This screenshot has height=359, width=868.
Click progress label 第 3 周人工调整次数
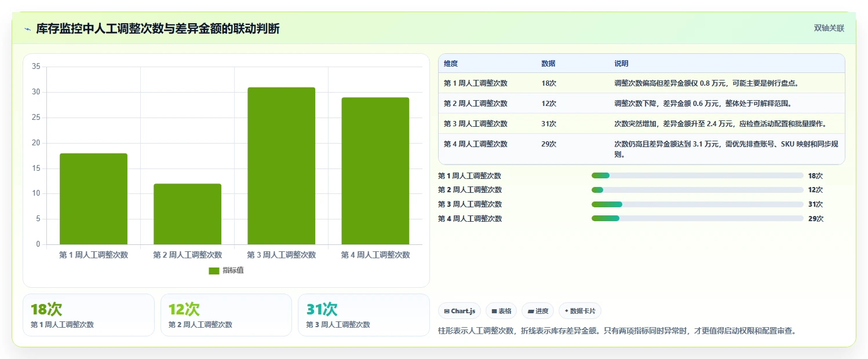(470, 204)
